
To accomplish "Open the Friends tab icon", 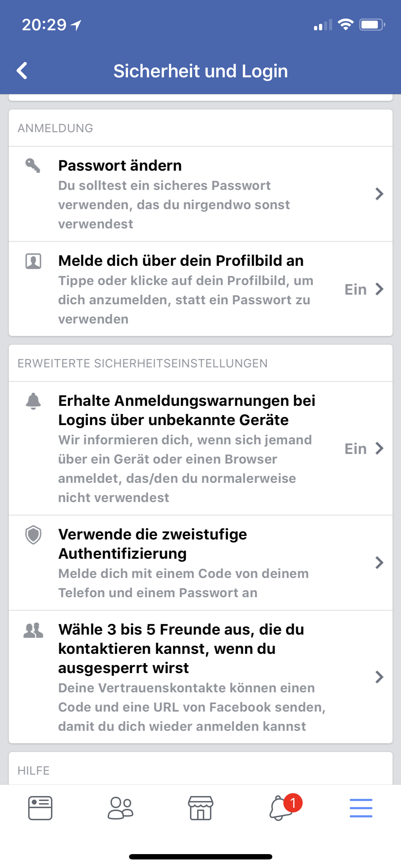I will coord(120,808).
